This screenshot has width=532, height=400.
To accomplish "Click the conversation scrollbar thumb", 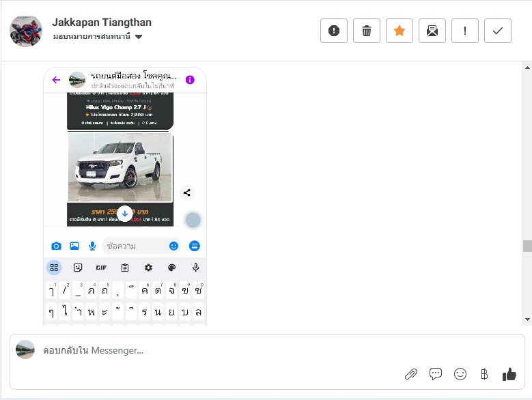I will click(x=528, y=246).
